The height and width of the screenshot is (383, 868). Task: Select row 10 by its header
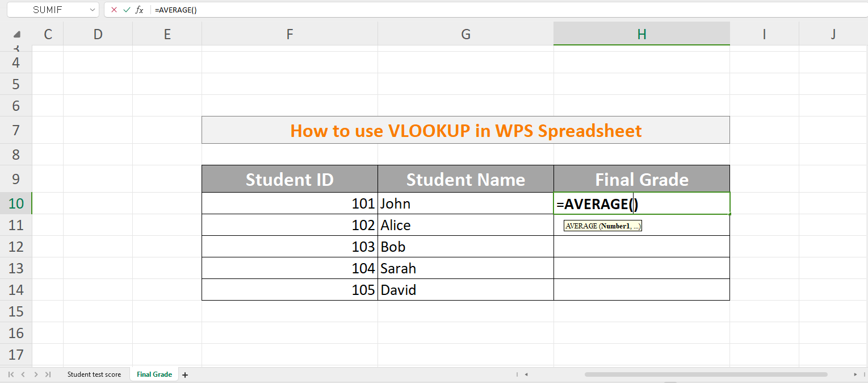(16, 203)
